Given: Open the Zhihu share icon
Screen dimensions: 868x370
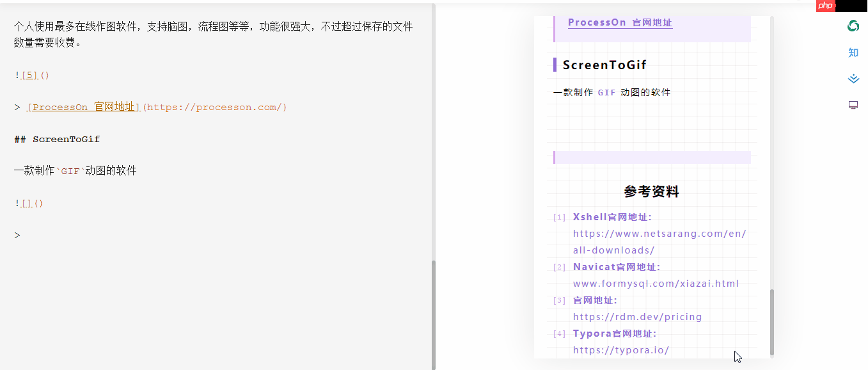Looking at the screenshot, I should point(853,52).
